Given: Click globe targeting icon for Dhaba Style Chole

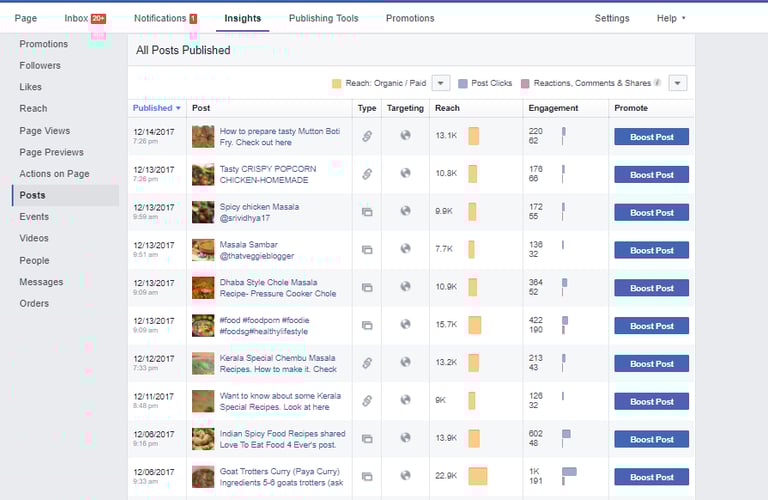Looking at the screenshot, I should point(405,286).
